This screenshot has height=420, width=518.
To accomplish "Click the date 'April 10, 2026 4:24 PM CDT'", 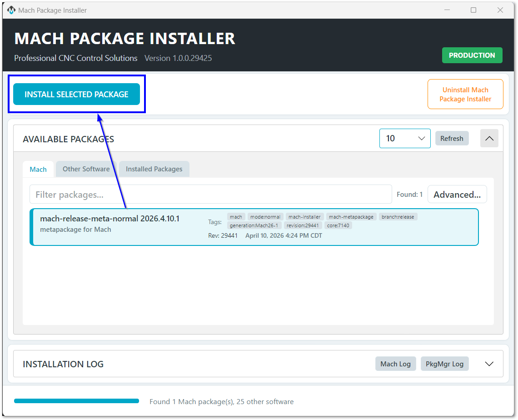I will pos(284,235).
